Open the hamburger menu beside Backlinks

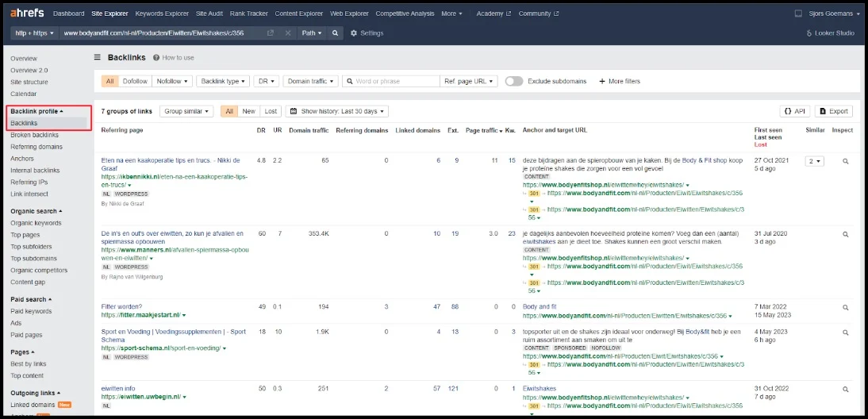(98, 58)
